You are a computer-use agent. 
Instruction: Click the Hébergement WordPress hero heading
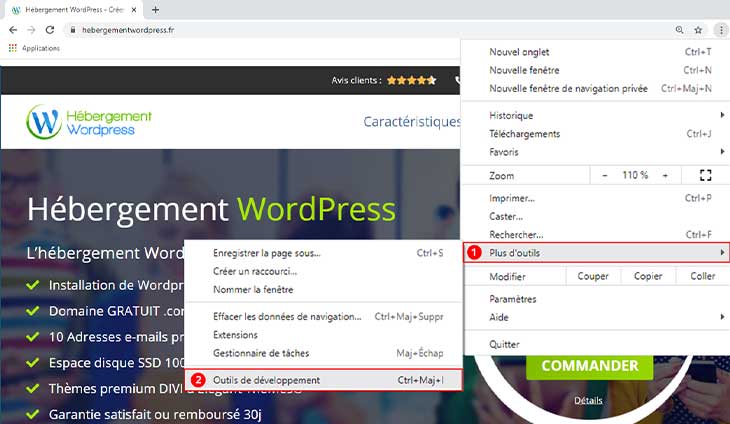coord(211,209)
